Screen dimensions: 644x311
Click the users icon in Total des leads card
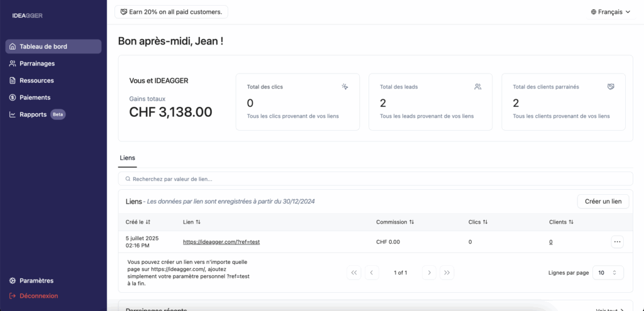(478, 87)
